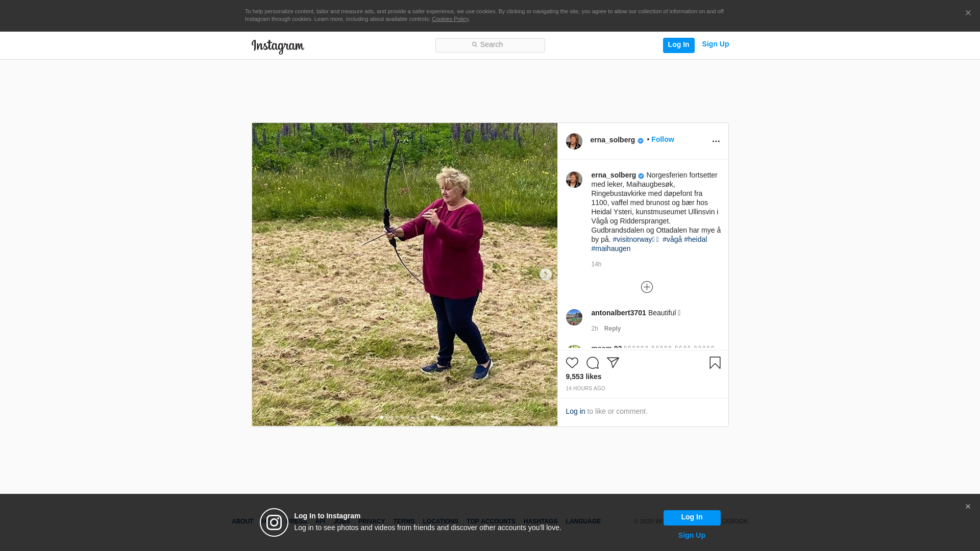Go to next photo in carousel
Screen dimensions: 980x551
545,274
